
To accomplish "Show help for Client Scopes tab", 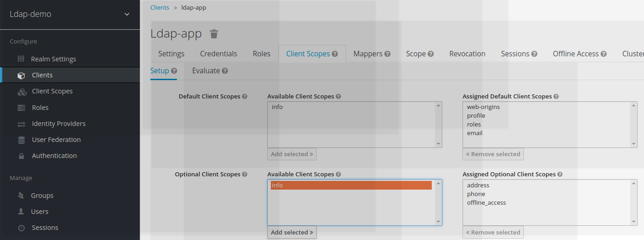I will (335, 54).
